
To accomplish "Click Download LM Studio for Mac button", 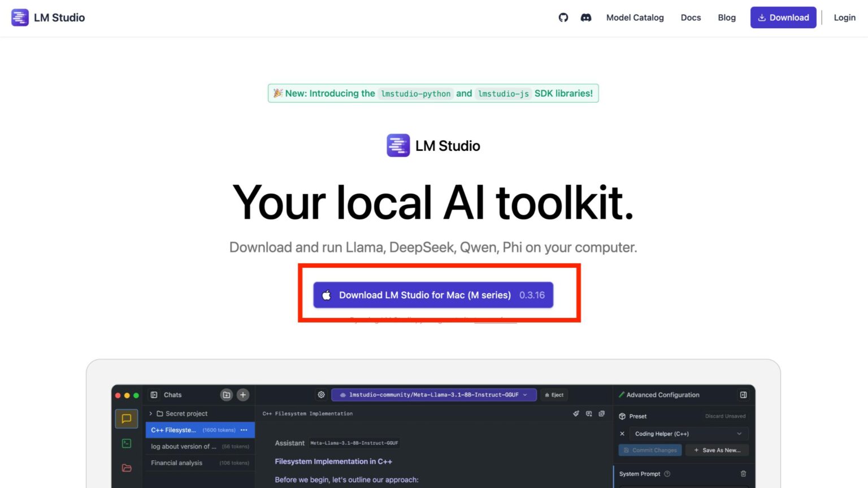I will coord(433,295).
